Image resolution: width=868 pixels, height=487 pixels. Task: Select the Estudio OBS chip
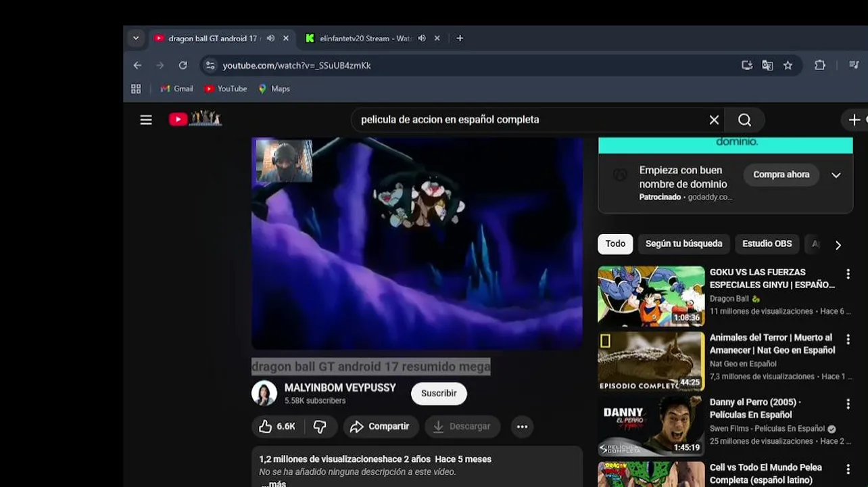pyautogui.click(x=767, y=243)
